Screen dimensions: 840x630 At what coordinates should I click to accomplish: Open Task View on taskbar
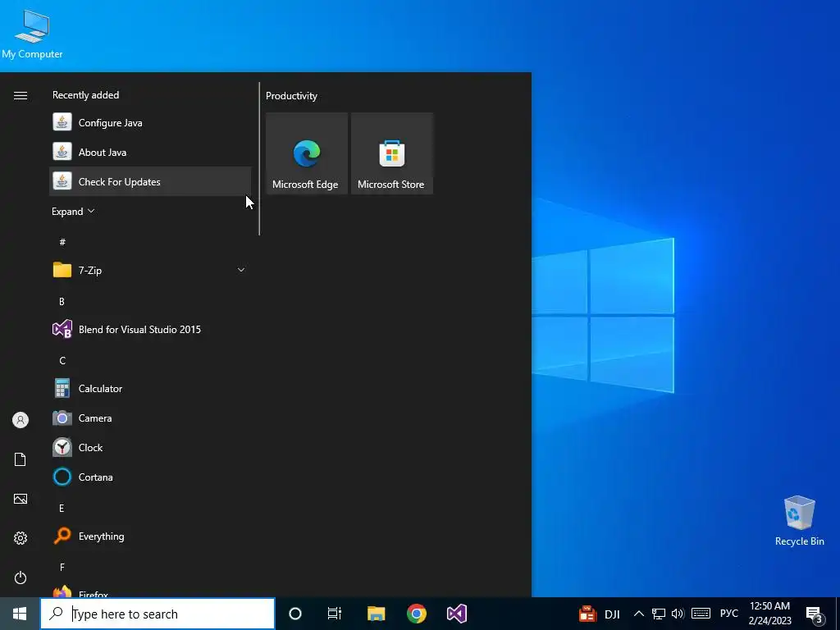[335, 614]
